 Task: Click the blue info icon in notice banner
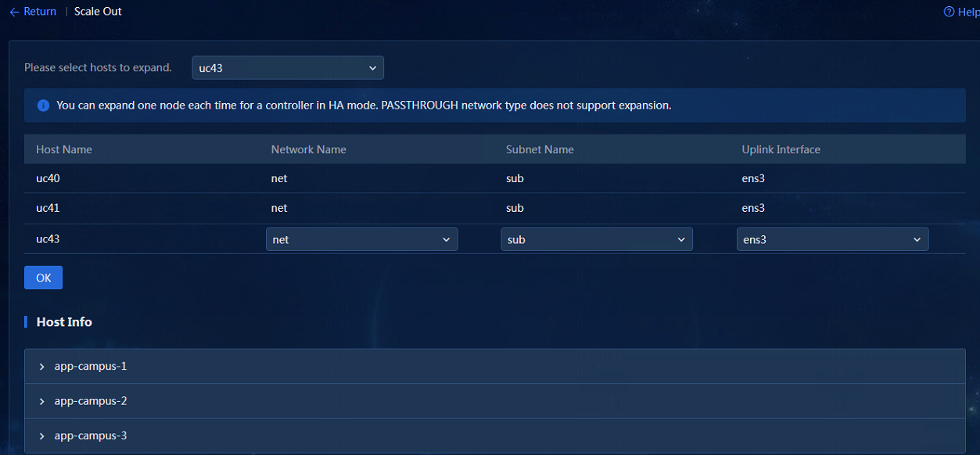pos(44,106)
